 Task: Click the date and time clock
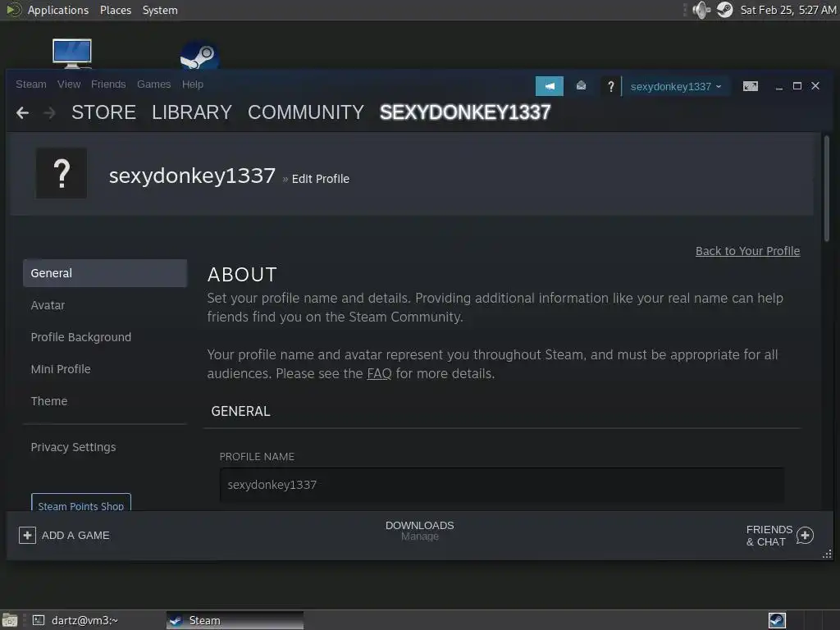(x=788, y=10)
